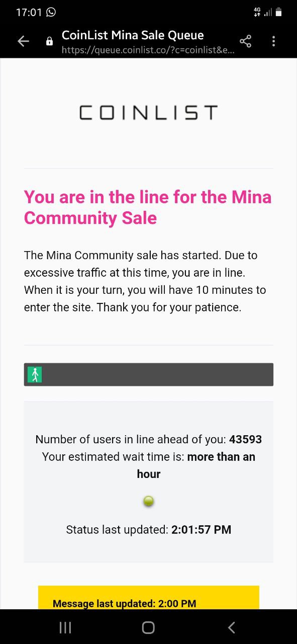The height and width of the screenshot is (644, 297).
Task: Tap the yellow Message last updated banner
Action: point(149,598)
